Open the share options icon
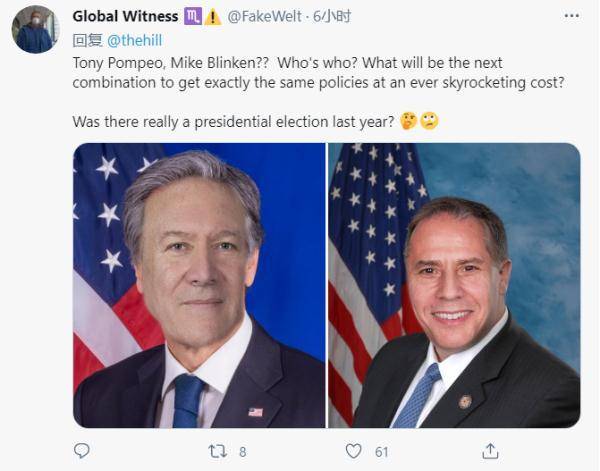The height and width of the screenshot is (471, 600). (490, 451)
